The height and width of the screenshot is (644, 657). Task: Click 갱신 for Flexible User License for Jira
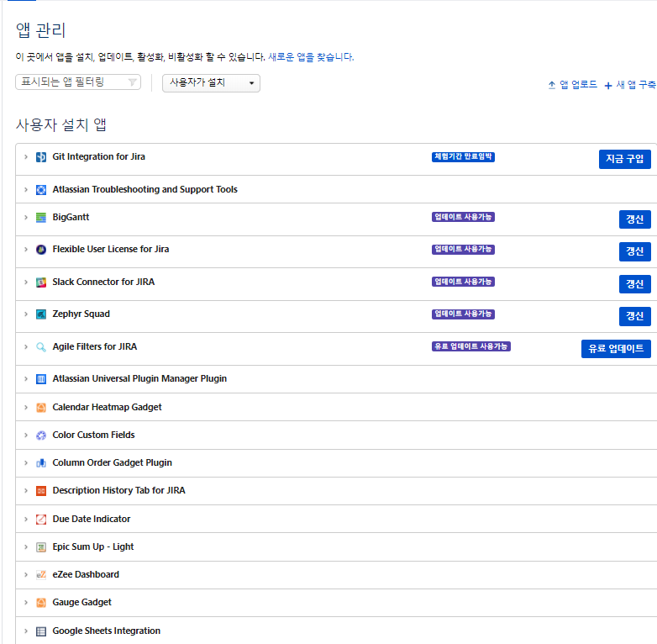(x=635, y=251)
